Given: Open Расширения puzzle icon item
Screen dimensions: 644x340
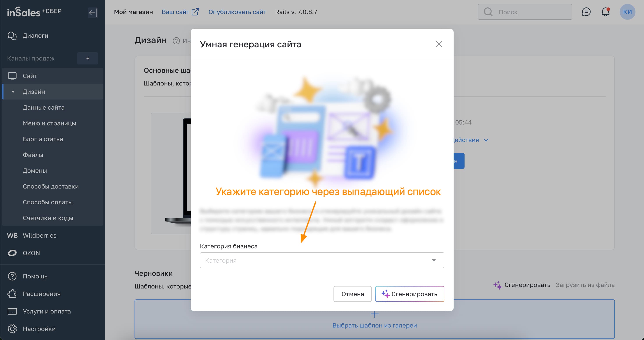Looking at the screenshot, I should [x=12, y=294].
